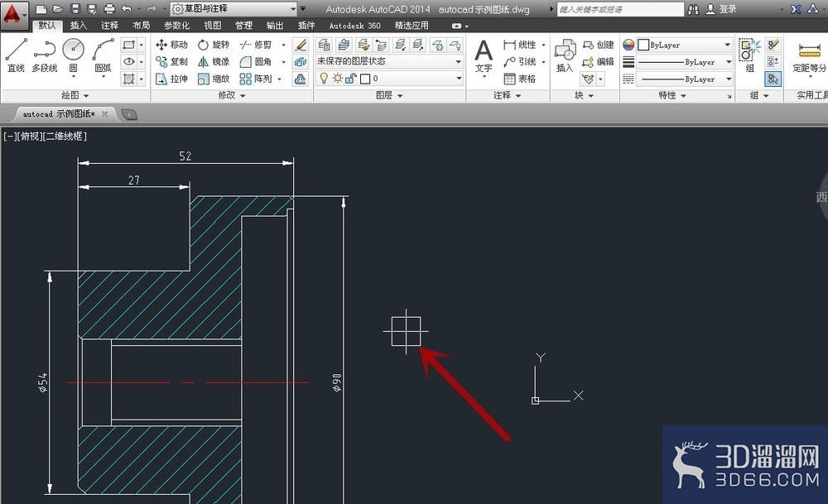Click the search keyword input field
The width and height of the screenshot is (828, 504).
click(620, 9)
